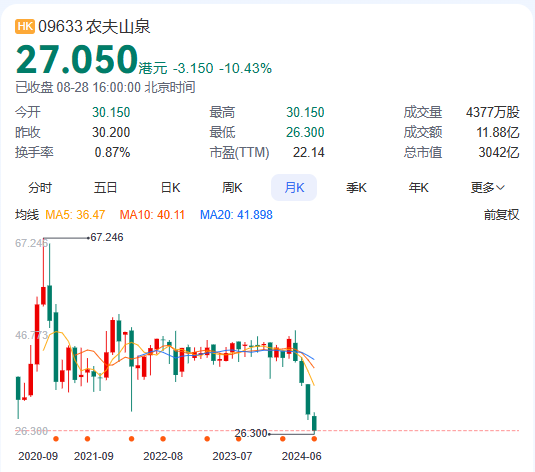Open the 前复权 adjustment selector
Screen dimensions: 535x472
coord(501,215)
